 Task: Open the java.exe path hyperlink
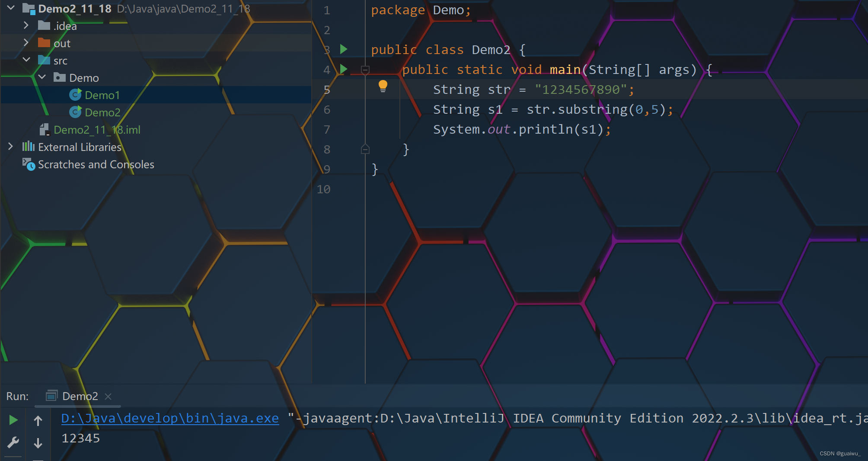[x=169, y=418]
